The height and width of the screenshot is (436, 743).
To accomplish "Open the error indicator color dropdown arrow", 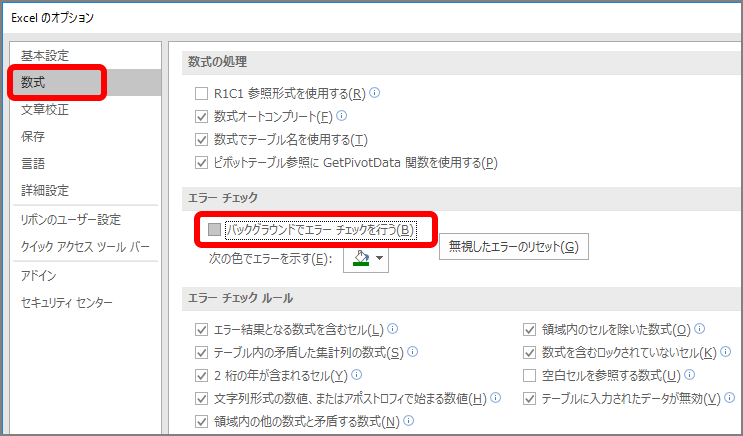I will (x=380, y=258).
